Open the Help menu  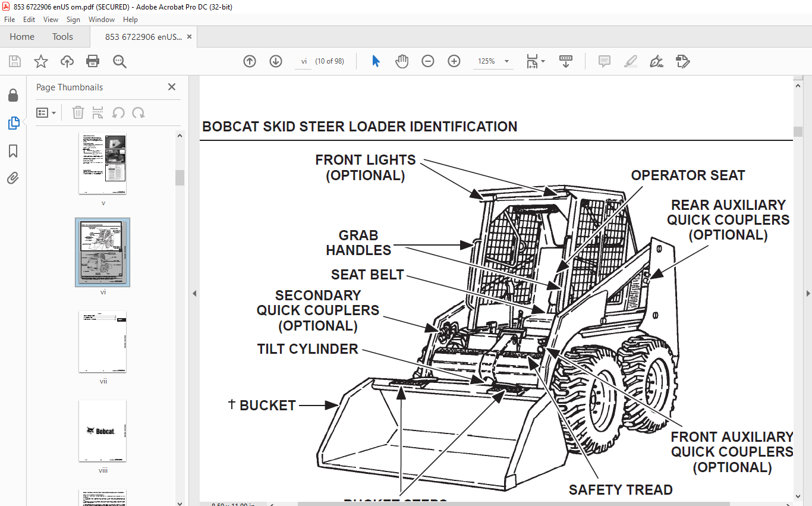click(x=130, y=20)
